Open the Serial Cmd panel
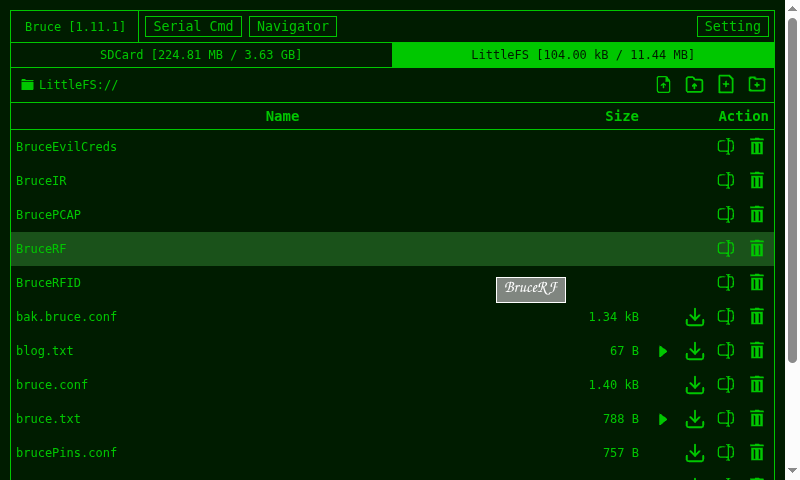The height and width of the screenshot is (480, 800). coord(193,27)
